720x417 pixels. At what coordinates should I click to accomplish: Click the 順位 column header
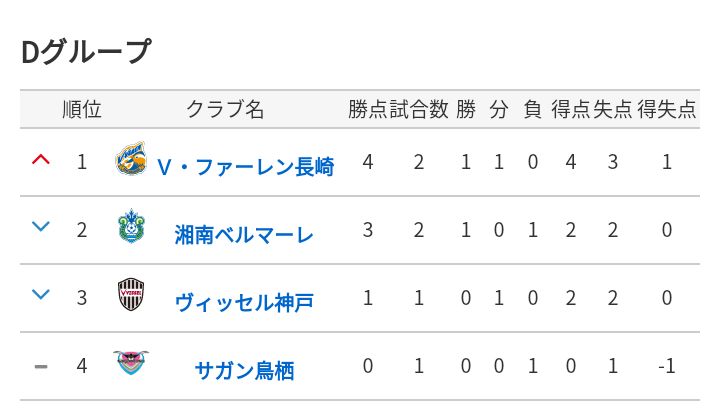(x=82, y=110)
